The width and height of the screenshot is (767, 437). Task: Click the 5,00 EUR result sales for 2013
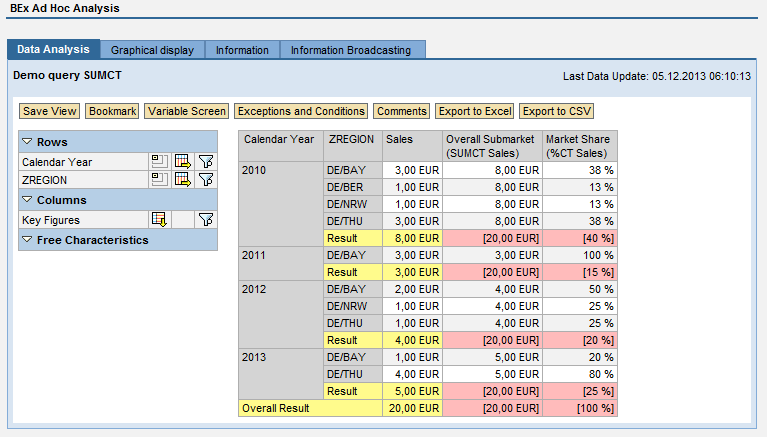[x=412, y=391]
